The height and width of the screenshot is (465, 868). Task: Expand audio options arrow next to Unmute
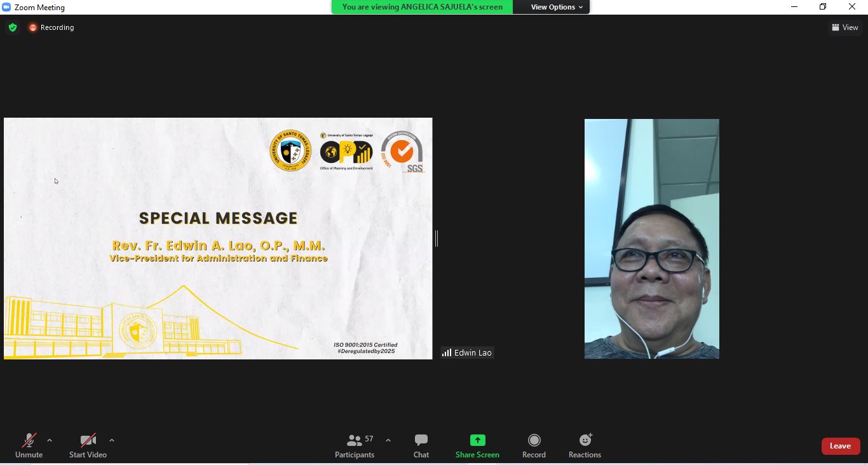click(50, 440)
